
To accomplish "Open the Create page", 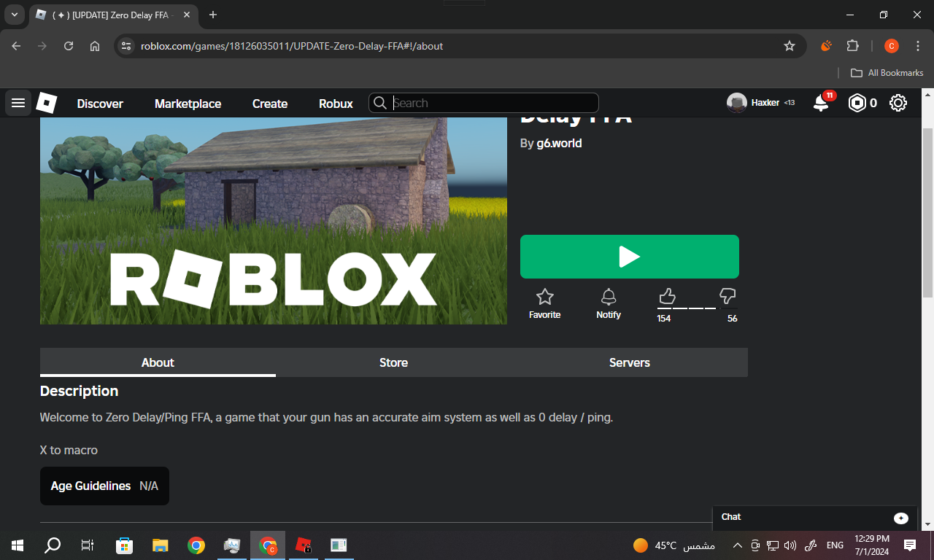I will pyautogui.click(x=270, y=104).
